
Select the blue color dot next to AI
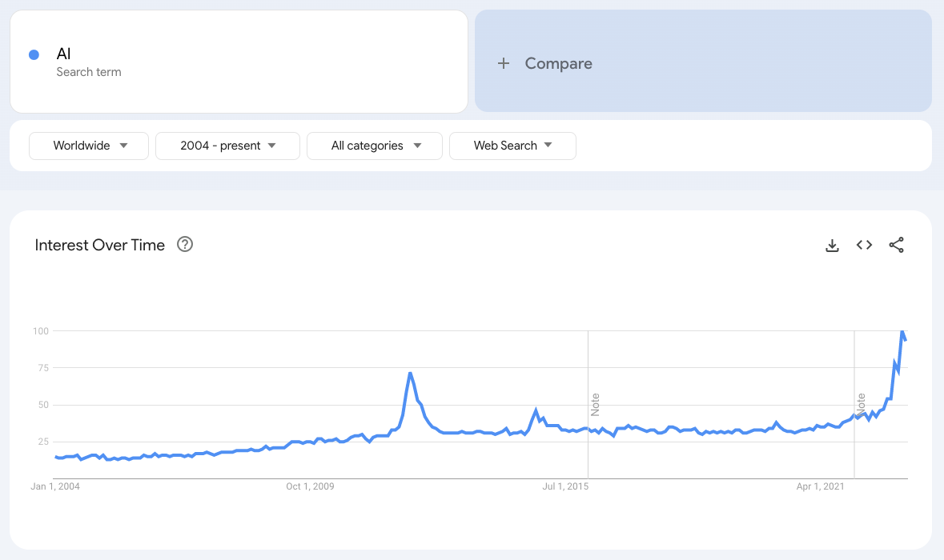[x=34, y=54]
